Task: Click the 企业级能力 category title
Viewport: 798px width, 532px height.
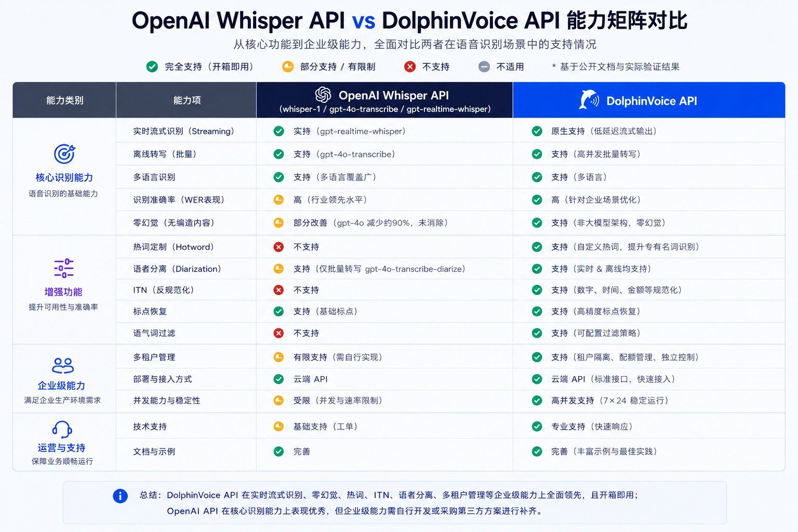Action: [61, 385]
